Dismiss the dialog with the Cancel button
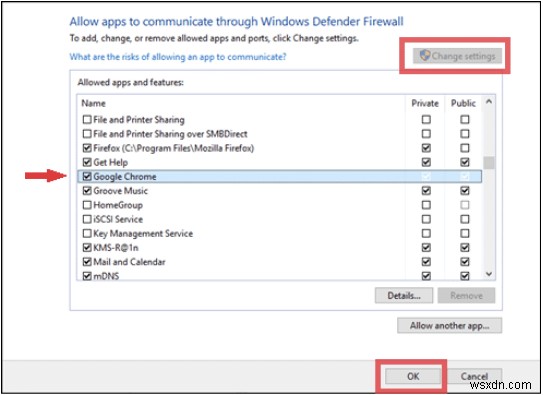 pos(474,376)
